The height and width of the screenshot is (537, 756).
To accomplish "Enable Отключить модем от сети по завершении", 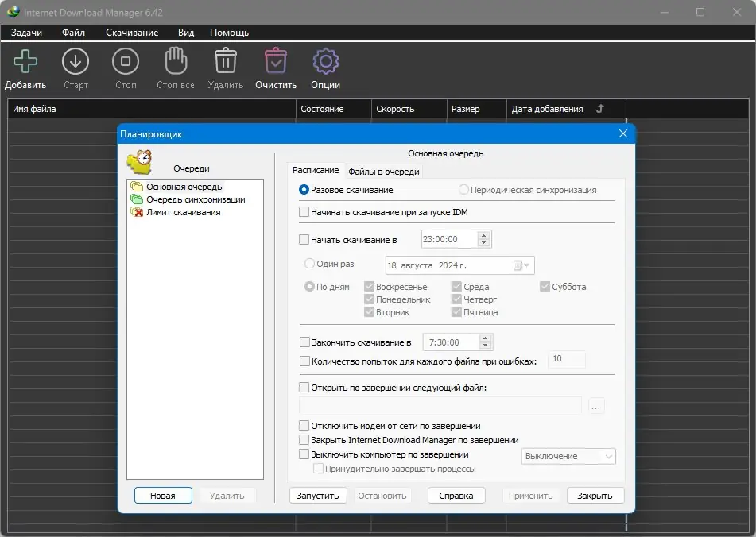I will pyautogui.click(x=304, y=426).
